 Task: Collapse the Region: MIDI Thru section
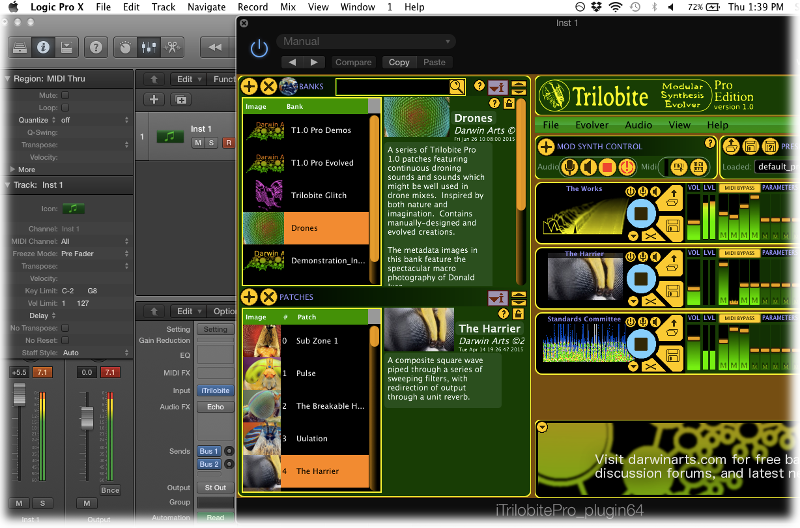[x=7, y=79]
